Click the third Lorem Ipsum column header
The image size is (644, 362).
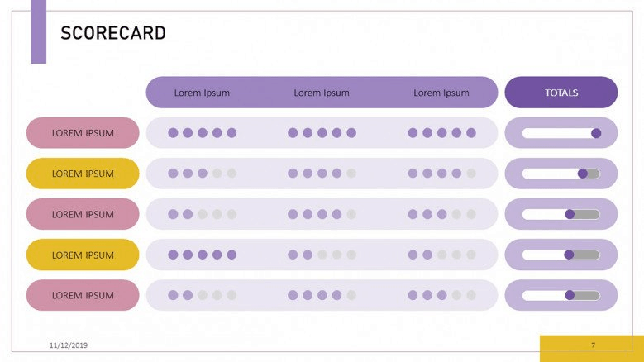pos(441,93)
